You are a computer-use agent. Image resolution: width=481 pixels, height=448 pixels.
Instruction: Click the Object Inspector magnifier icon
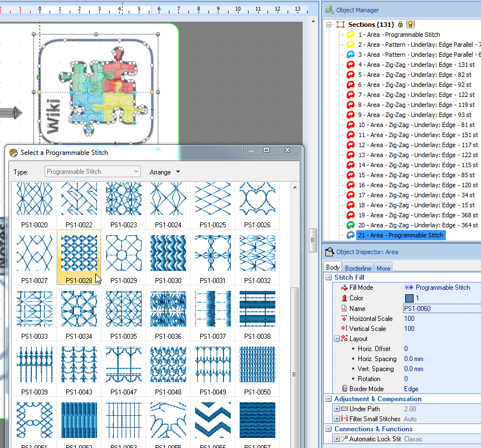[329, 252]
